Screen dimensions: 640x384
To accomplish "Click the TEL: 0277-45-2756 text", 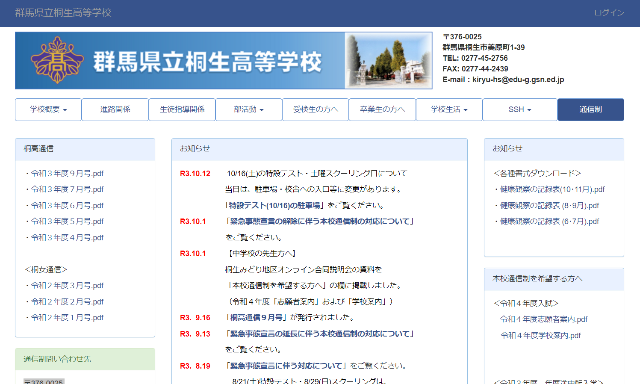I will point(475,58).
